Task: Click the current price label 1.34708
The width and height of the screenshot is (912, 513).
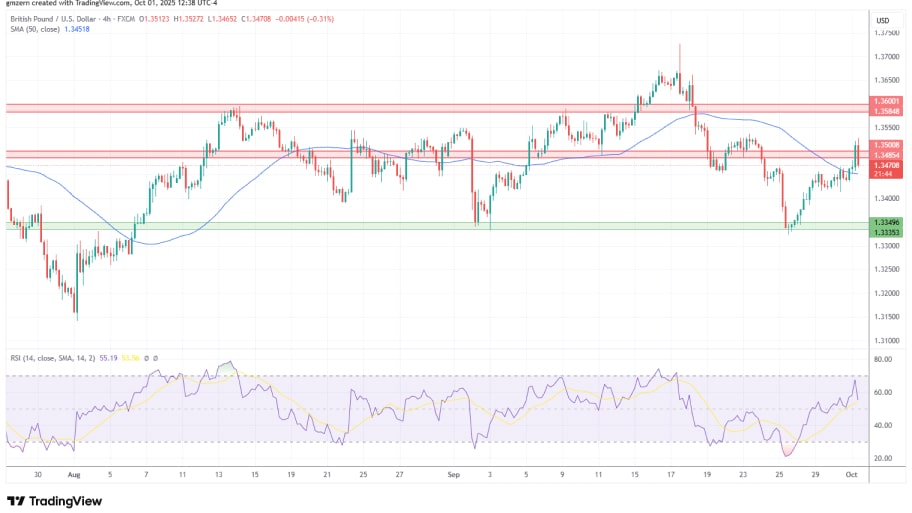Action: coord(886,164)
